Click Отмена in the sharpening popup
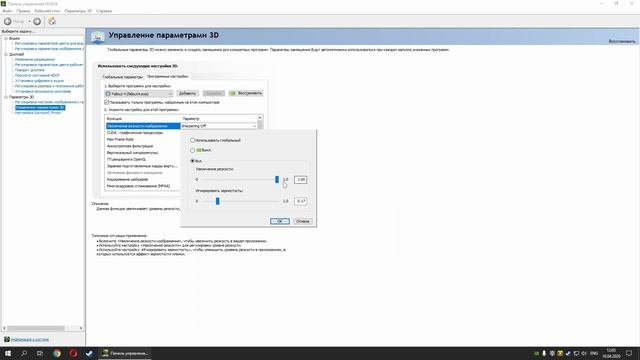The image size is (640, 360). click(302, 221)
